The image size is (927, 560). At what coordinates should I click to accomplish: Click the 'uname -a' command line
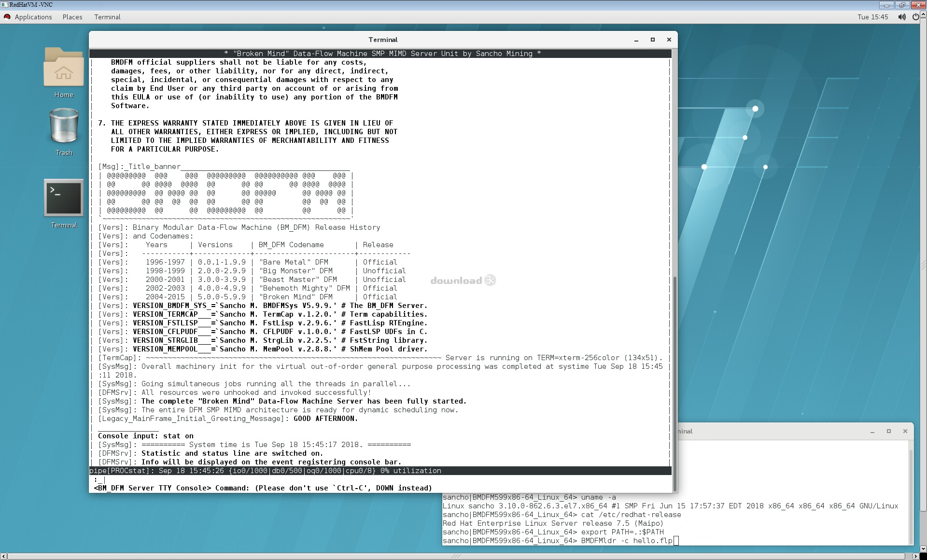pyautogui.click(x=529, y=497)
